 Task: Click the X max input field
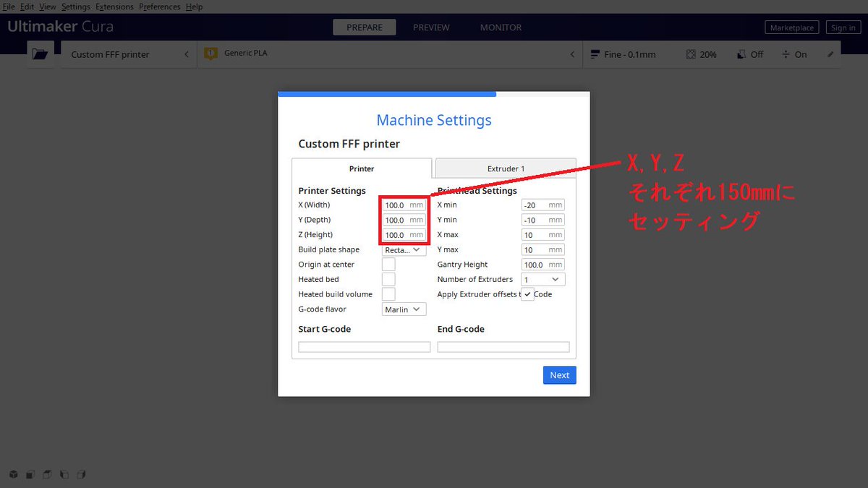pos(543,235)
